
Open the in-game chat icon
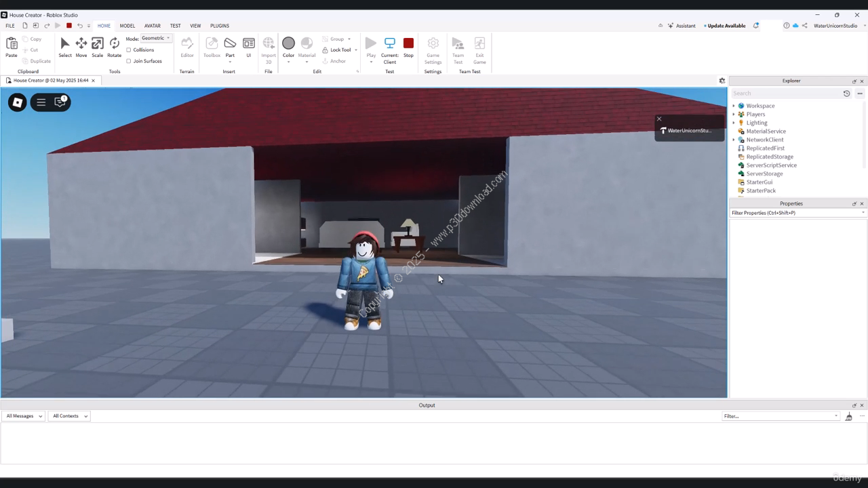click(x=60, y=102)
